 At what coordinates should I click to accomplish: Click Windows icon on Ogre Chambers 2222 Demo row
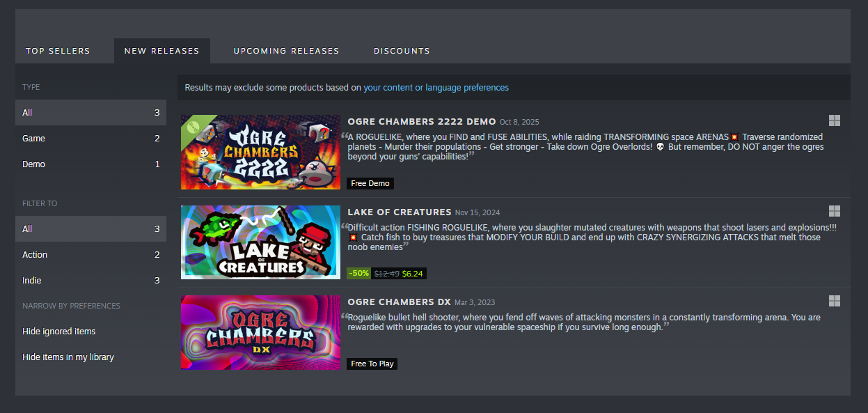coord(835,120)
